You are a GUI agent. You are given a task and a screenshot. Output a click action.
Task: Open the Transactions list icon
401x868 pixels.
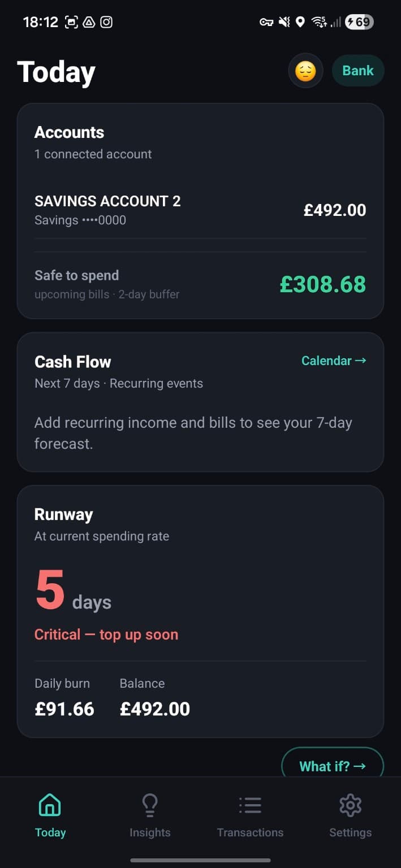point(250,804)
